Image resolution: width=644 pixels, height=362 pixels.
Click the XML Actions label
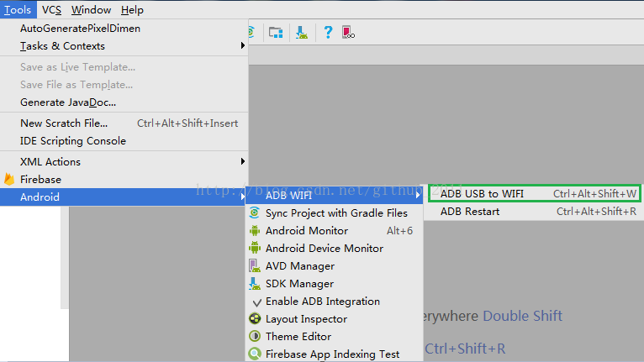coord(50,162)
